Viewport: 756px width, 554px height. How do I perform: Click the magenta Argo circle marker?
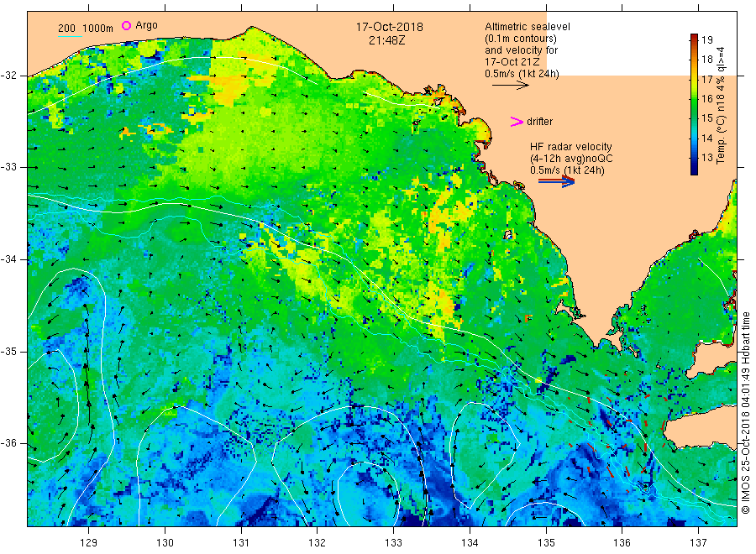[x=126, y=25]
